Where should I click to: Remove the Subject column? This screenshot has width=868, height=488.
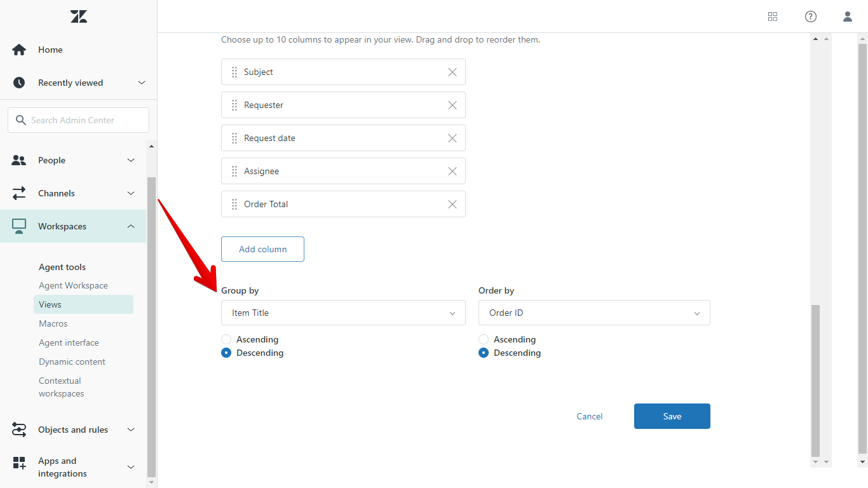click(452, 72)
